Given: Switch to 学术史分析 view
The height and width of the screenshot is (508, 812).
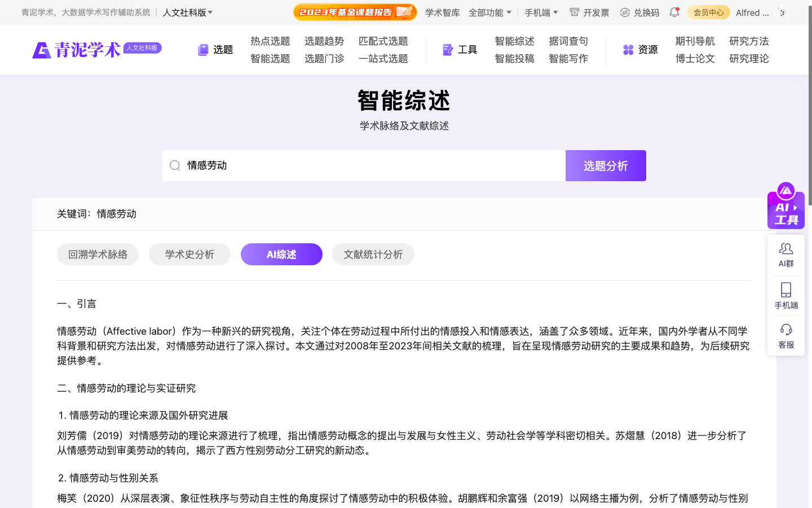Looking at the screenshot, I should [189, 254].
